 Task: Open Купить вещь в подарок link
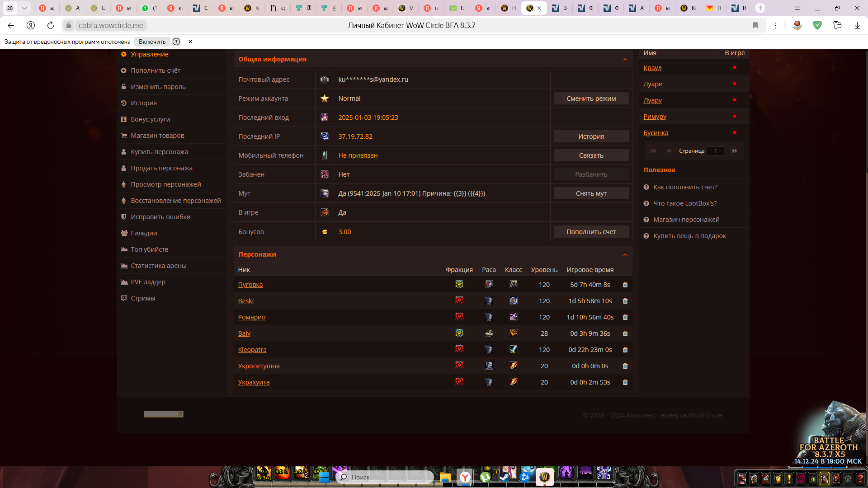coord(689,236)
